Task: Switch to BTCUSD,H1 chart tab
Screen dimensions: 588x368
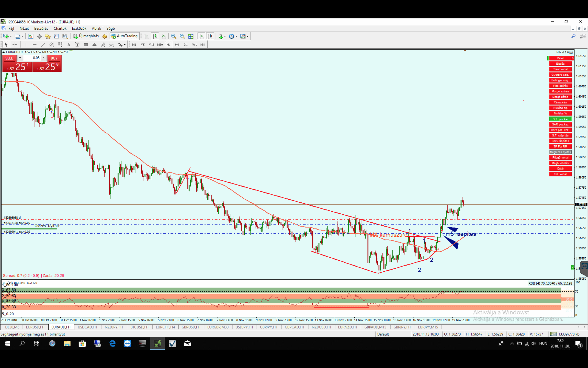Action: click(139, 327)
